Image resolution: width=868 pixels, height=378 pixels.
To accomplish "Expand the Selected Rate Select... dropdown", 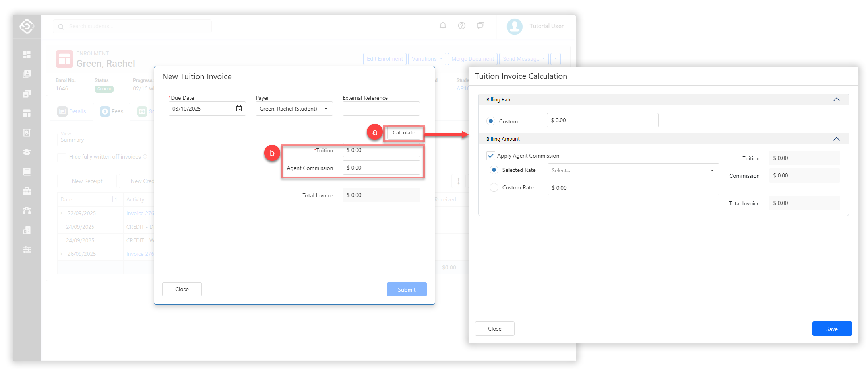I will tap(633, 170).
